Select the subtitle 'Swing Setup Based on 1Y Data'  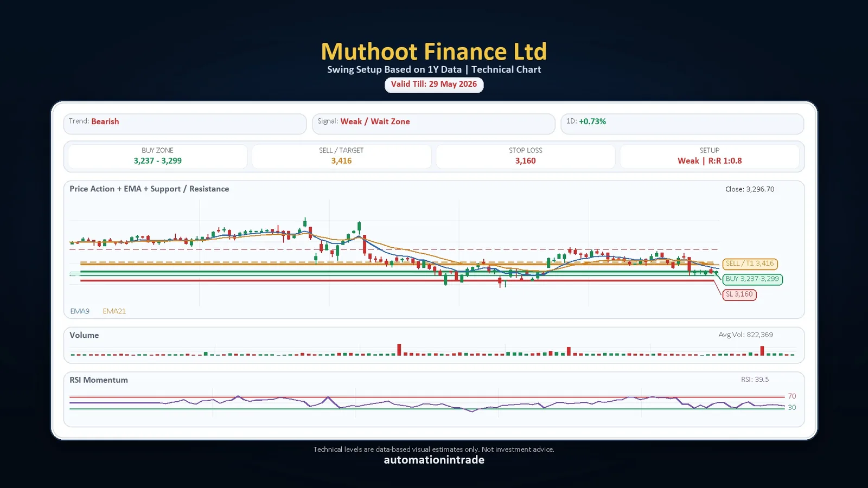[394, 69]
